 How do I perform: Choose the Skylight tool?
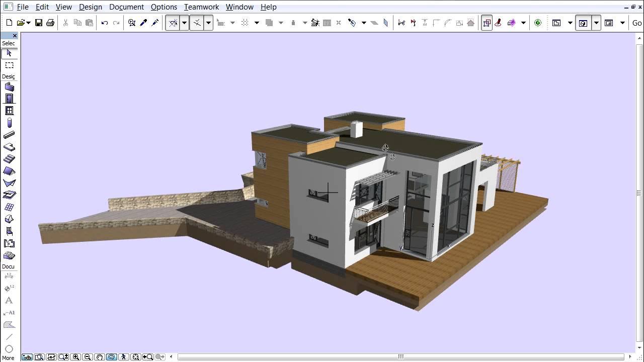pyautogui.click(x=9, y=195)
